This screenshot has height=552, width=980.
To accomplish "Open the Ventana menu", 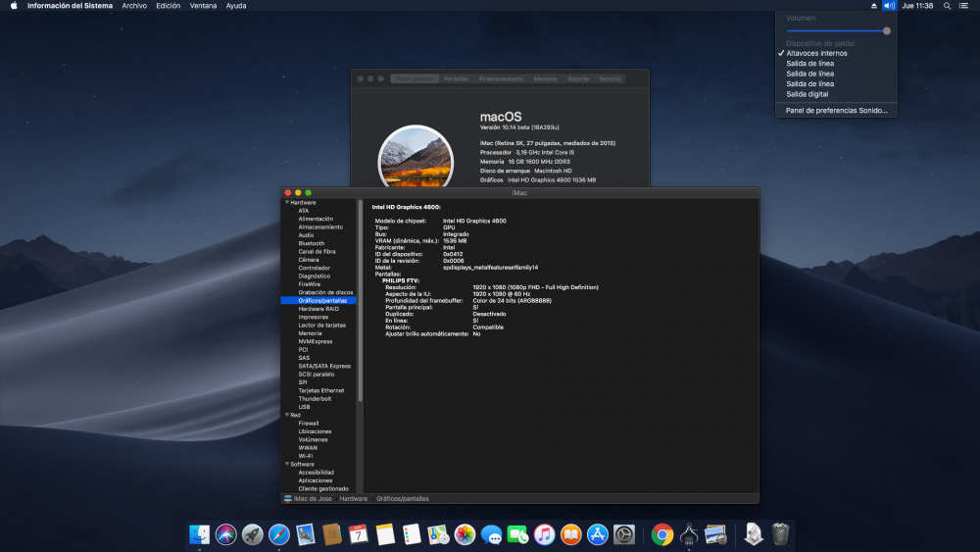I will [x=203, y=6].
